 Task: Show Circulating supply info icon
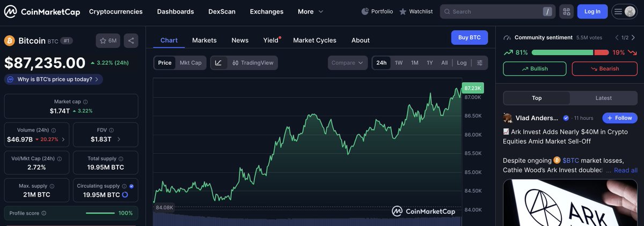coord(125,186)
